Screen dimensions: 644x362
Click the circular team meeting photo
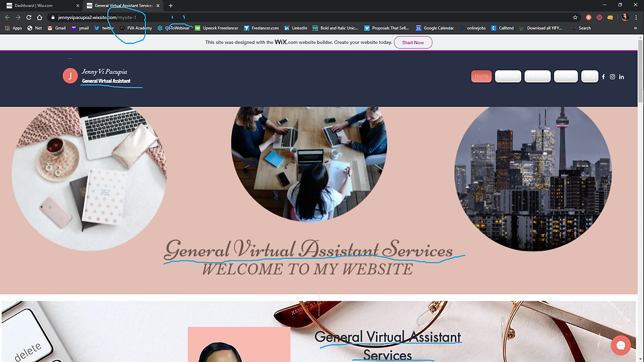[x=309, y=164]
